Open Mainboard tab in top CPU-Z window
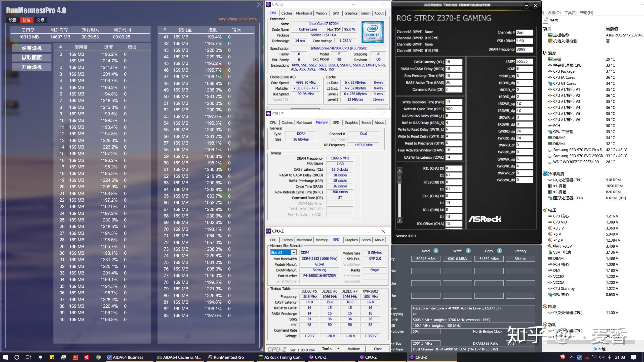 (304, 13)
